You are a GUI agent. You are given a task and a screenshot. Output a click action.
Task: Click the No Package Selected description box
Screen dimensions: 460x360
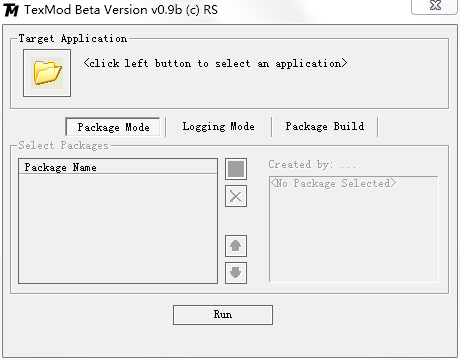point(354,229)
